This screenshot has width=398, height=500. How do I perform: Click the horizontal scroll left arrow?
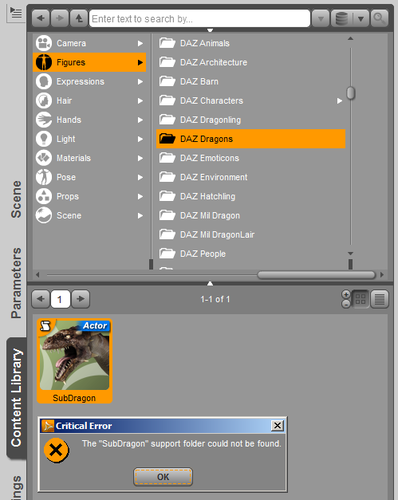(x=38, y=275)
